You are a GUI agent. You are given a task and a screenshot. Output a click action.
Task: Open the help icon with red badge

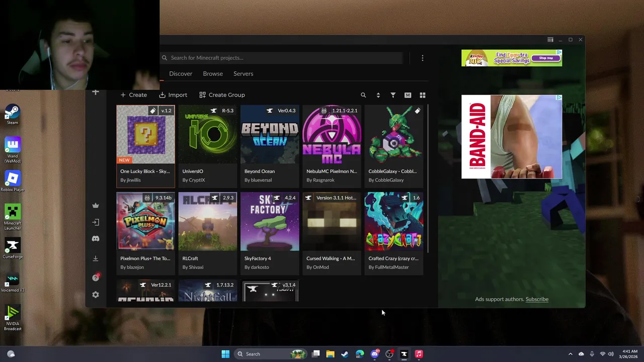[96, 277]
